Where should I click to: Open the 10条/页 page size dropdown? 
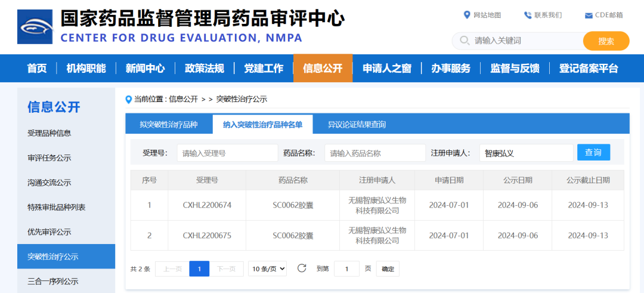point(267,269)
